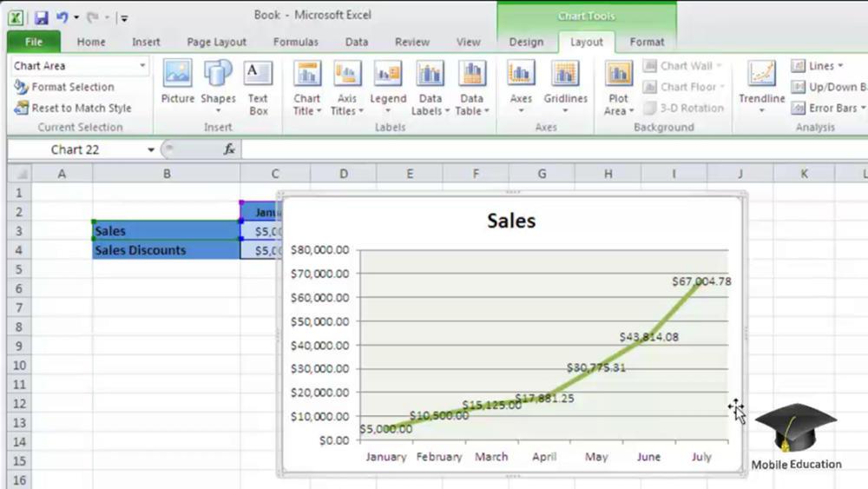The height and width of the screenshot is (489, 868).
Task: Click the Redo arrow icon
Action: pyautogui.click(x=93, y=17)
